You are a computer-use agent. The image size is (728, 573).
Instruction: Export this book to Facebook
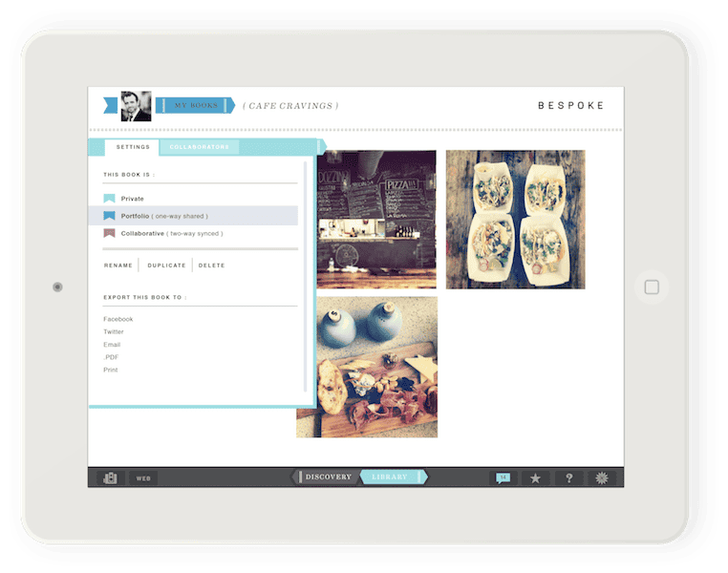point(118,319)
